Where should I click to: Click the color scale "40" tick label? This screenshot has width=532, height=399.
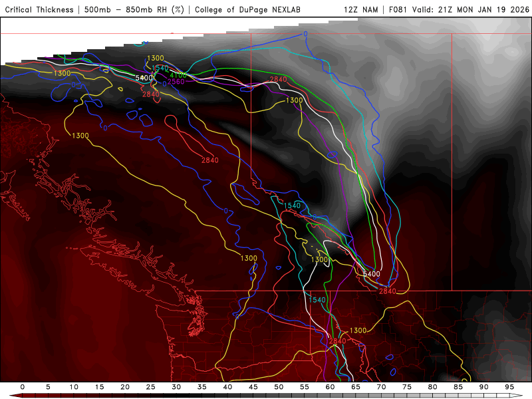coord(227,387)
